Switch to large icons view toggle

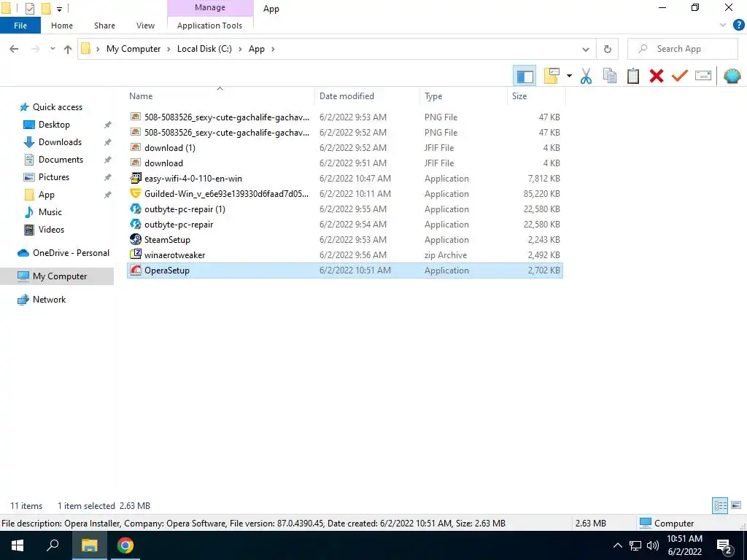[x=736, y=505]
